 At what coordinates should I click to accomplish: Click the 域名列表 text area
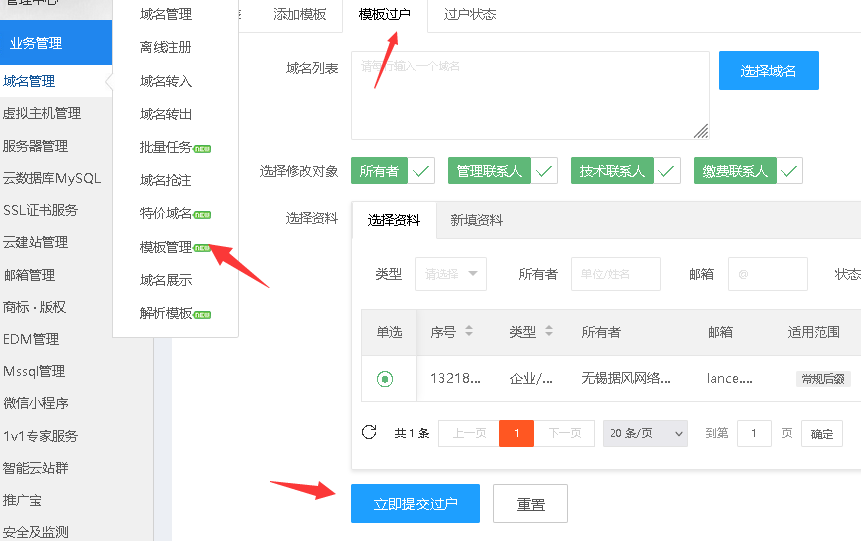(x=530, y=95)
